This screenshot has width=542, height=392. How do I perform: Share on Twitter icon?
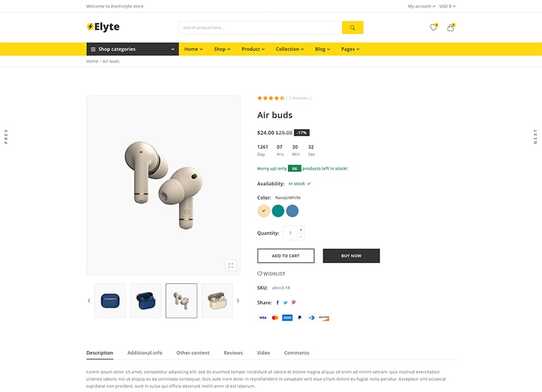[285, 302]
